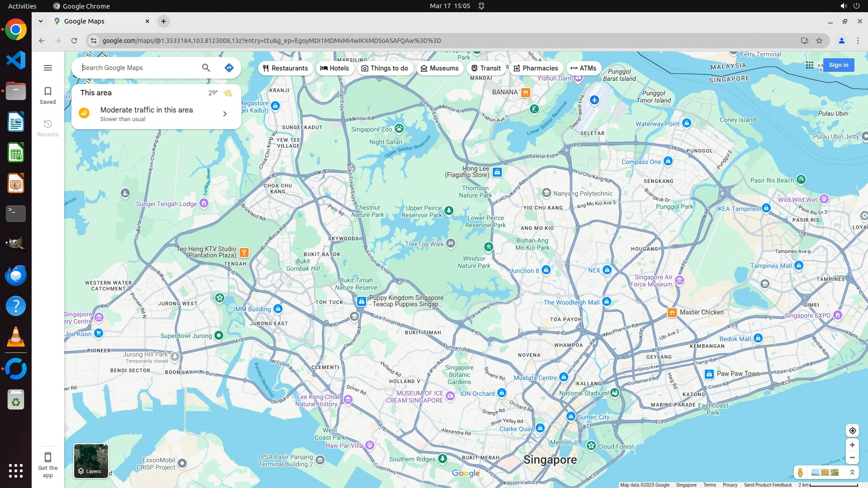
Task: Zoom in with the plus button
Action: click(852, 445)
